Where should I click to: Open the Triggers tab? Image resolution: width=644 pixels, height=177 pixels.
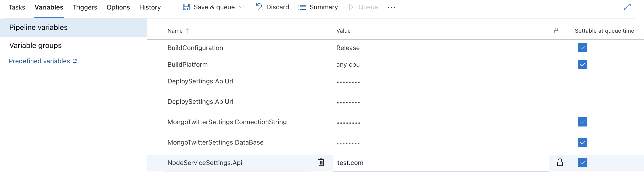[85, 7]
